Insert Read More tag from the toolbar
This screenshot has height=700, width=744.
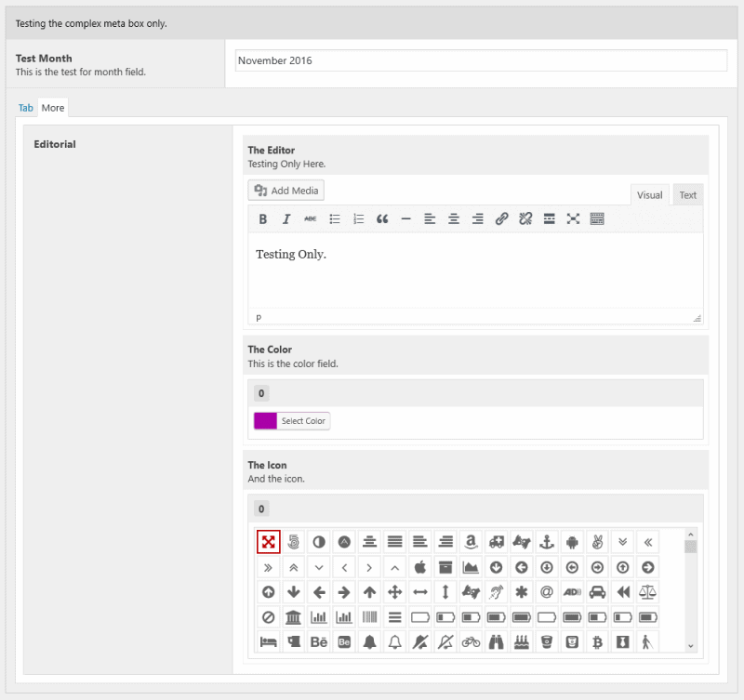(549, 218)
